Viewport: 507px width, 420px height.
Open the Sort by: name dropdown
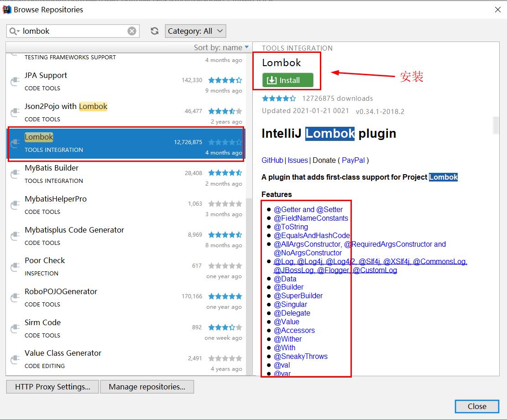tap(221, 47)
